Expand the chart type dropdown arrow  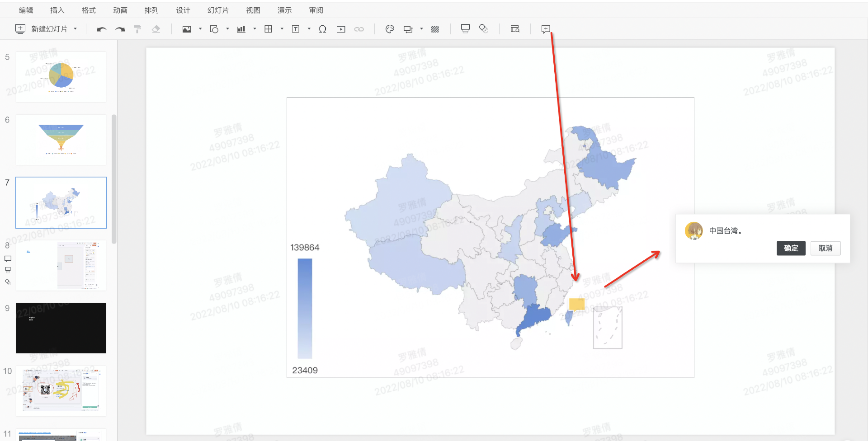[x=255, y=29]
